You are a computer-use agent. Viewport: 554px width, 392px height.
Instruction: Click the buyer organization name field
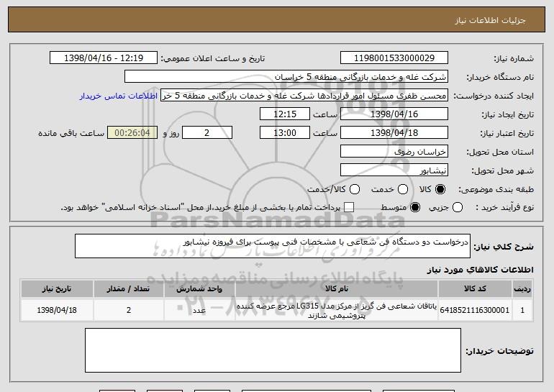click(x=286, y=77)
